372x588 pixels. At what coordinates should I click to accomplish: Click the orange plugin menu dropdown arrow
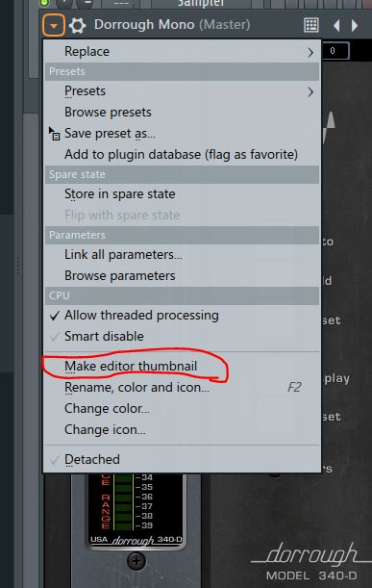tap(54, 25)
